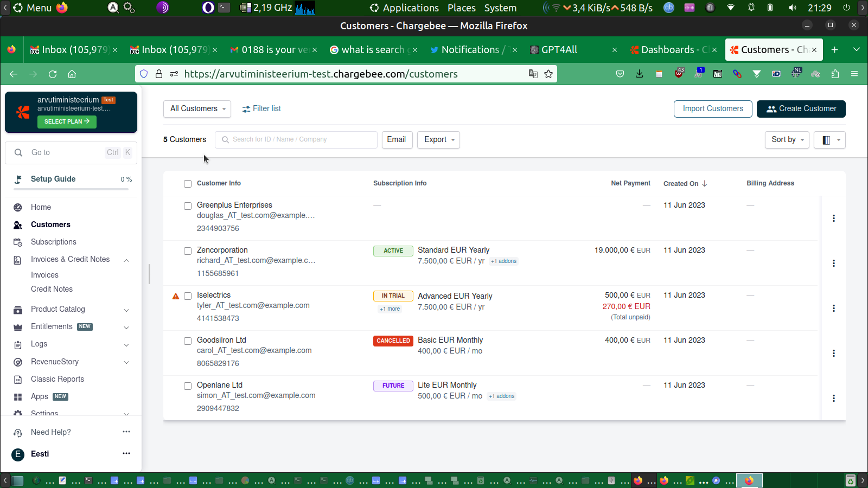The width and height of the screenshot is (868, 488).
Task: Expand the RevenueStory section
Action: 126,362
